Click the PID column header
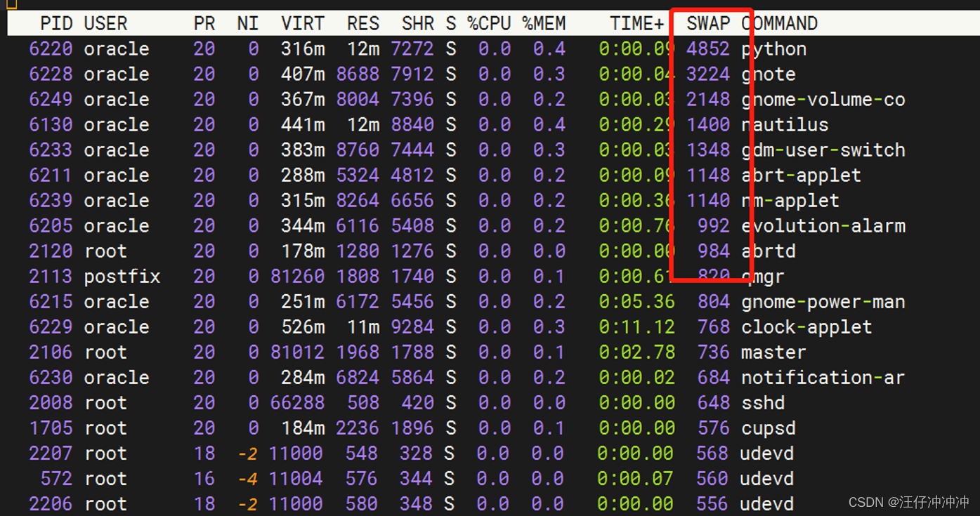Viewport: 980px width, 516px height. tap(55, 23)
